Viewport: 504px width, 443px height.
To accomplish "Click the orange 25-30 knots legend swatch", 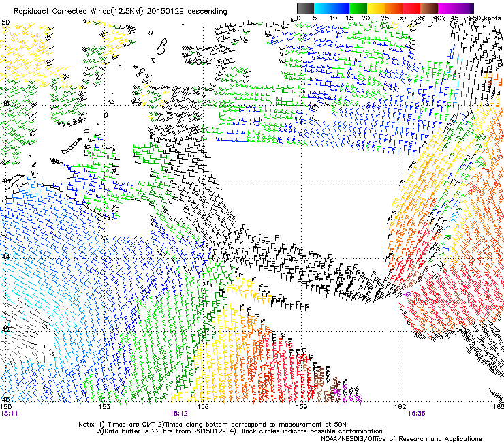I will [x=394, y=8].
